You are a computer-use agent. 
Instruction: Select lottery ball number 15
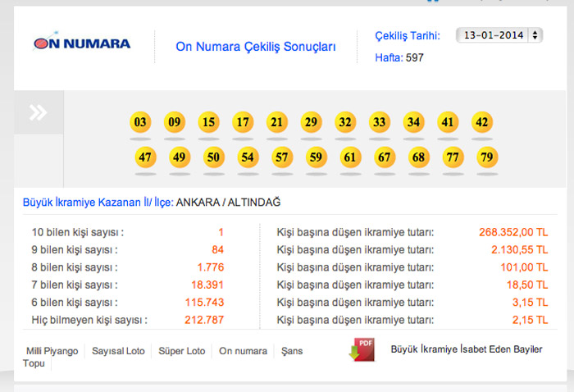coord(208,122)
